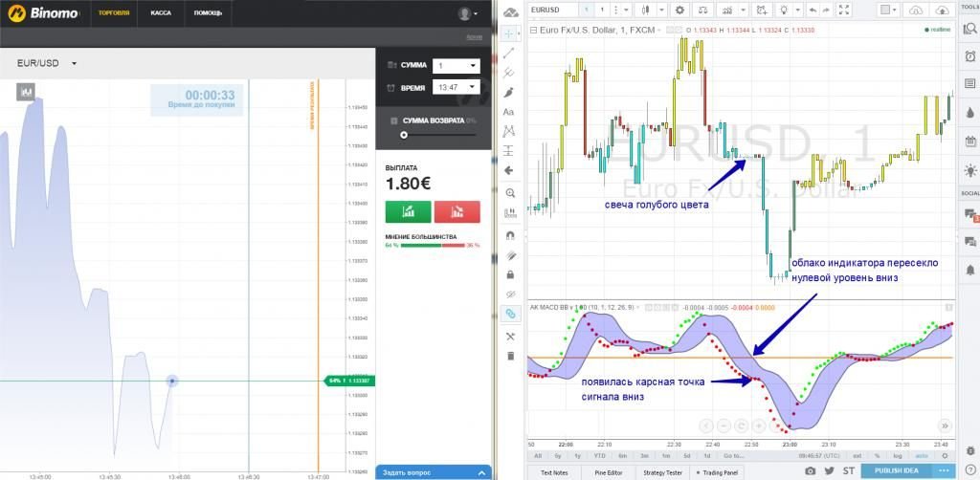
Task: Click the СУММА ВОЗВРАТА slider handle
Action: [x=404, y=135]
